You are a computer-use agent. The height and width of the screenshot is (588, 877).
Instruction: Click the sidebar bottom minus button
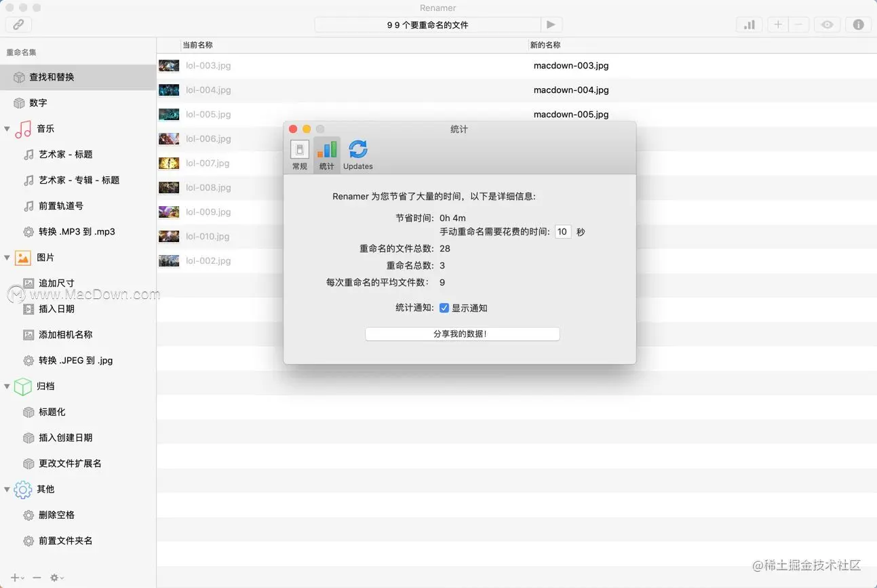pyautogui.click(x=37, y=578)
